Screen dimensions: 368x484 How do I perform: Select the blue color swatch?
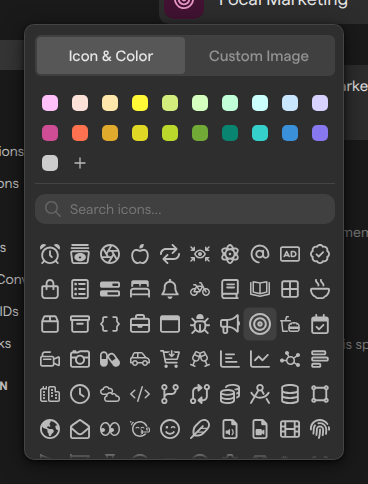point(290,133)
